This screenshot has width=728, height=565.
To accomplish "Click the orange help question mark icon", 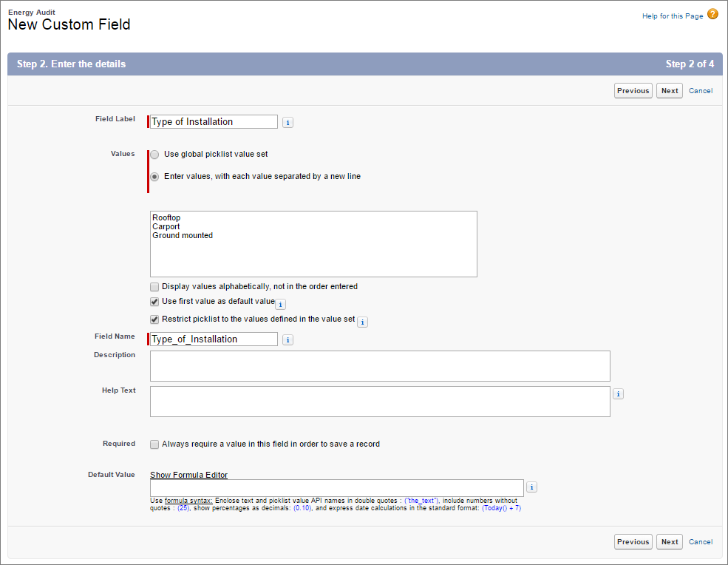I will click(x=712, y=14).
